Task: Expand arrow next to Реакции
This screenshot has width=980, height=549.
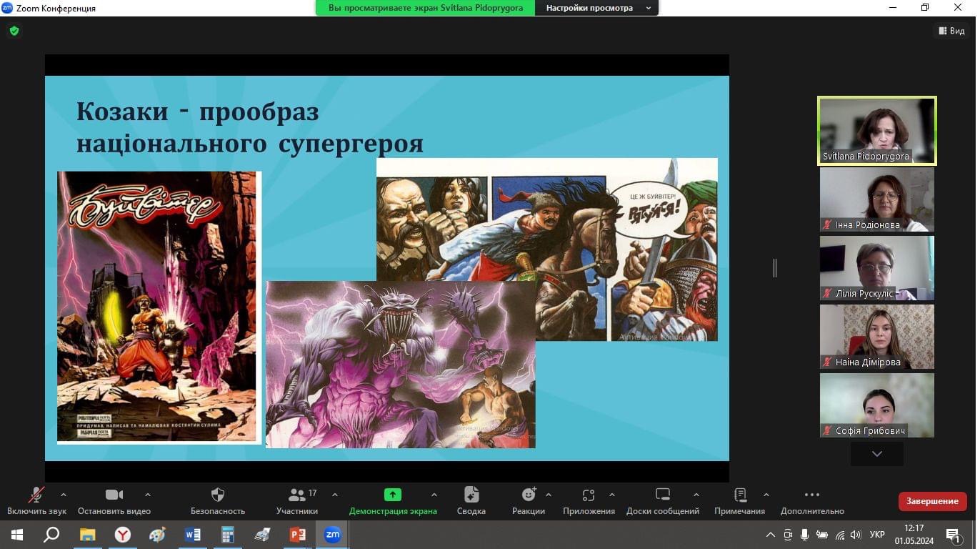Action: point(549,495)
